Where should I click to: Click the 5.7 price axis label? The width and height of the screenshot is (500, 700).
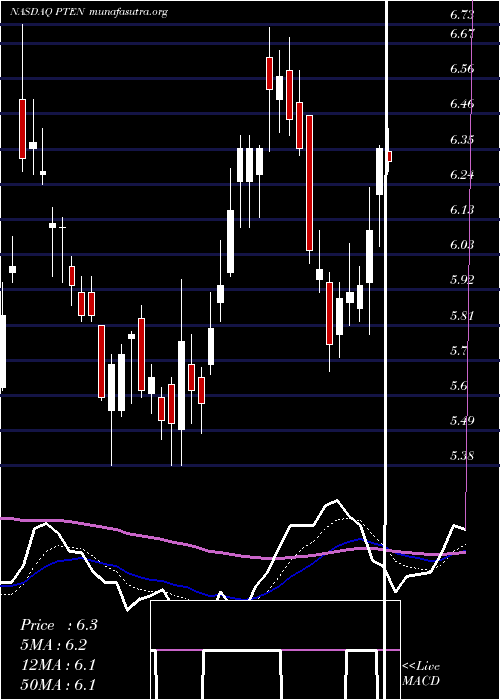click(x=458, y=350)
